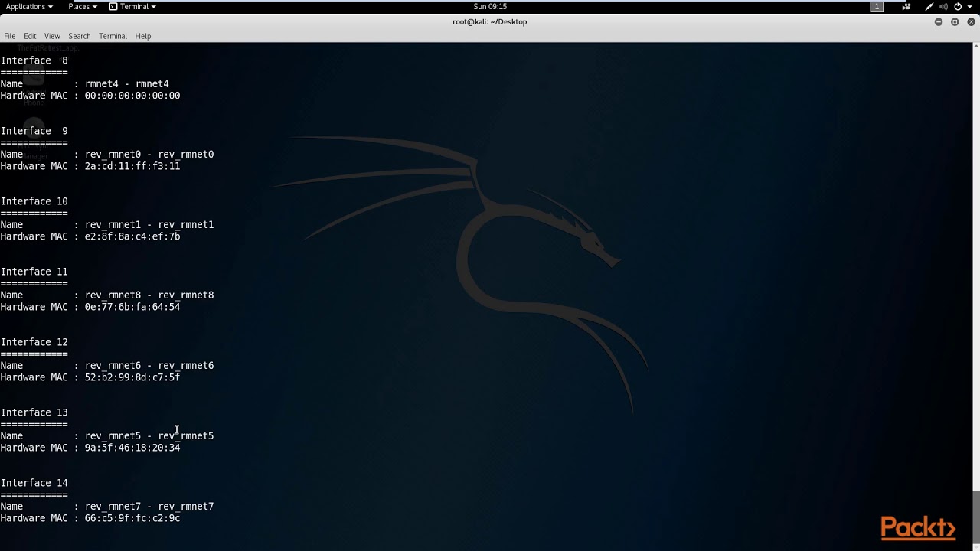Click the 'Interface 10' heading

coord(34,201)
